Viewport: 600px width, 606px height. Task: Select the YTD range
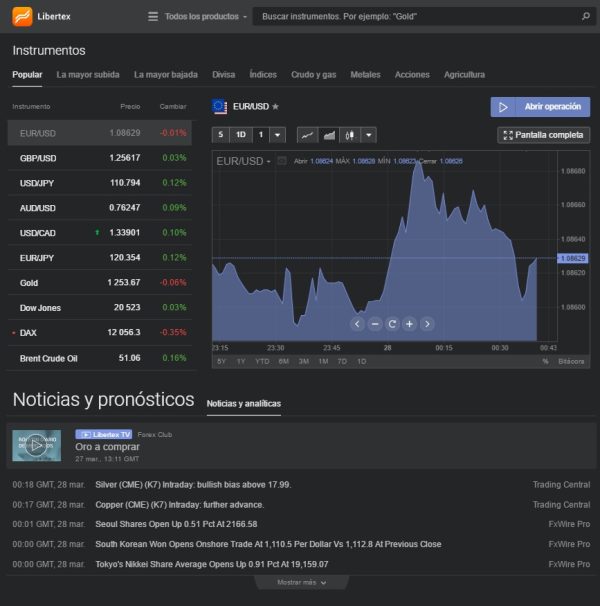(262, 361)
